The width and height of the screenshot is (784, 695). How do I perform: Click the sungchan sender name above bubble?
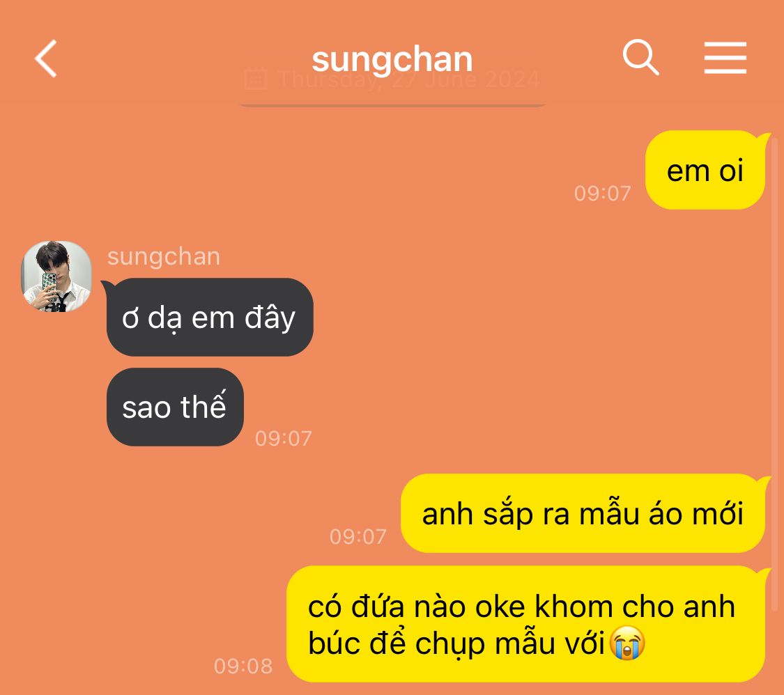[x=164, y=256]
